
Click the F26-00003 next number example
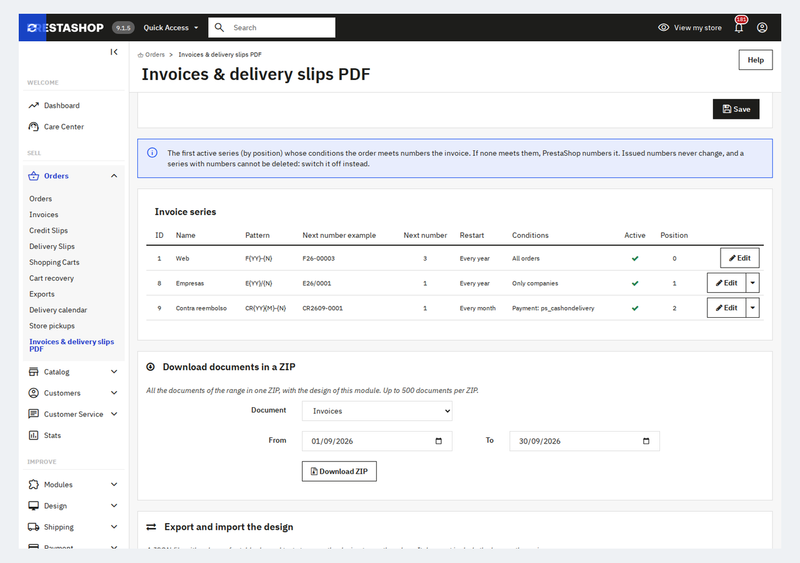click(x=319, y=258)
